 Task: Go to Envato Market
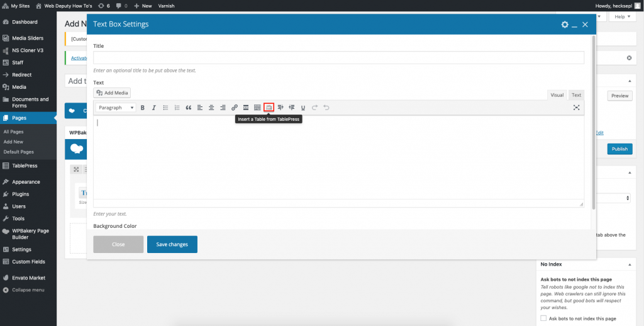point(28,278)
